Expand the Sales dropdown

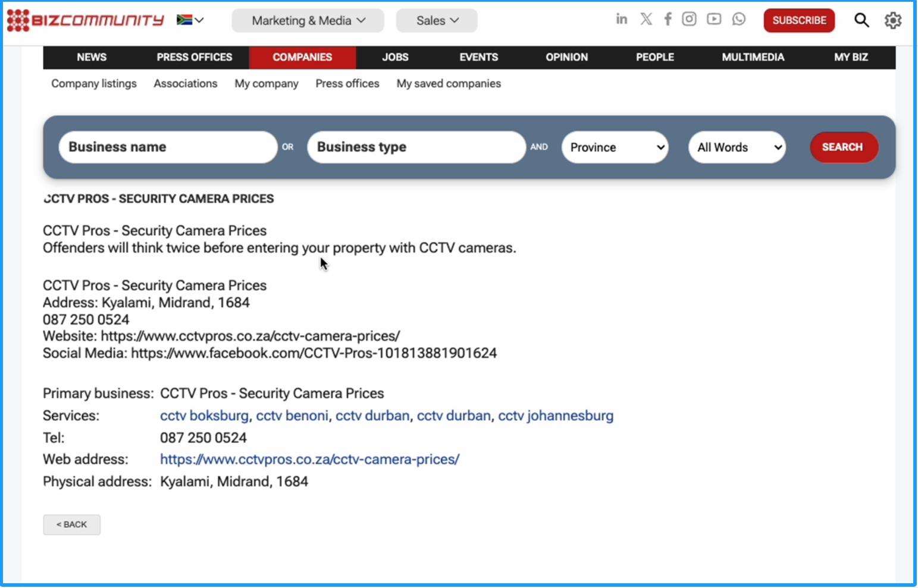coord(437,21)
